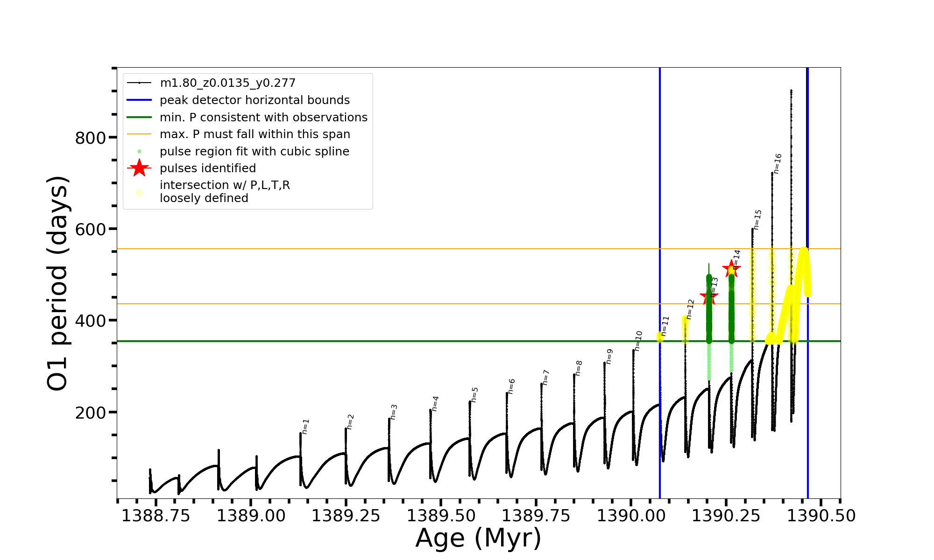Viewport: 934px width, 560px height.
Task: Click the red star at n=14 pulse
Action: pyautogui.click(x=731, y=268)
